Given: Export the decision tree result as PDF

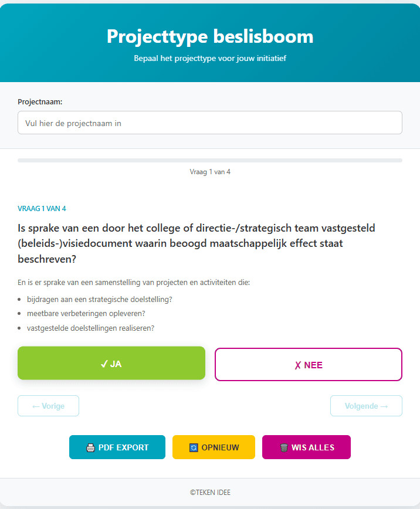Looking at the screenshot, I should click(x=117, y=447).
